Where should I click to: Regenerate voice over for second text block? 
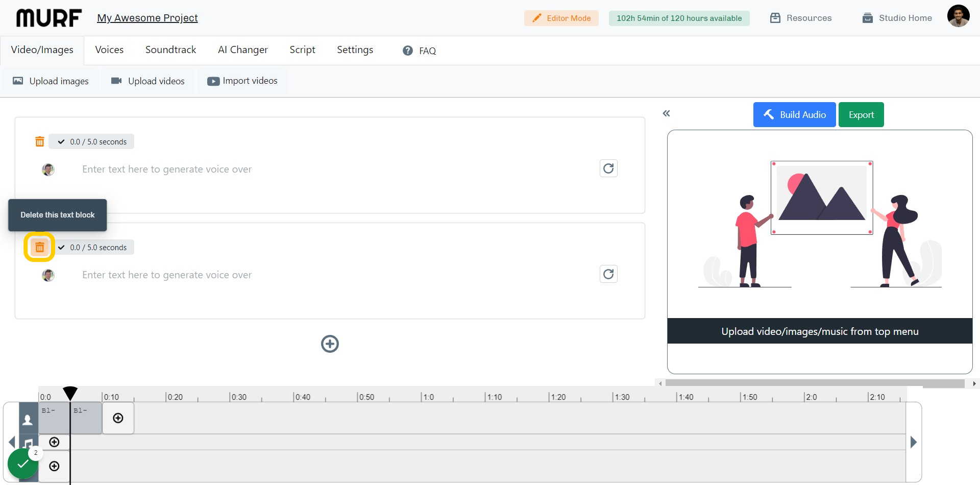click(608, 274)
